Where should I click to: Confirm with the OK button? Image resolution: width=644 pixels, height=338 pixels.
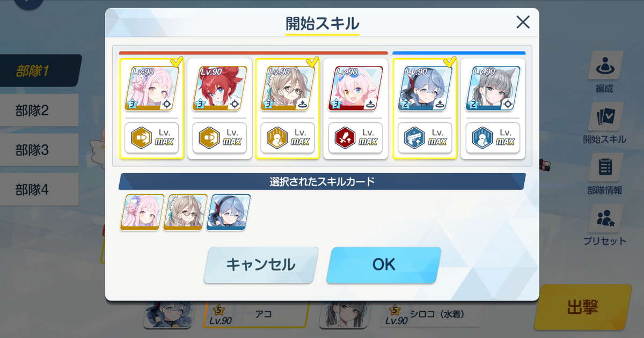point(384,264)
